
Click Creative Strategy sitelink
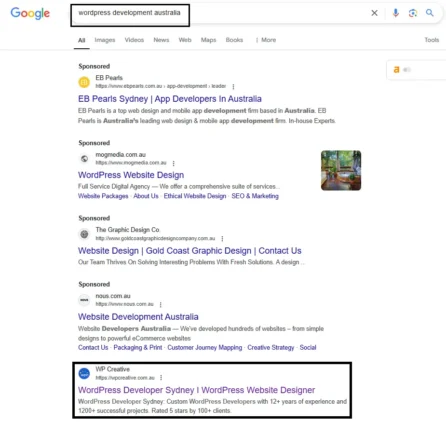[271, 347]
